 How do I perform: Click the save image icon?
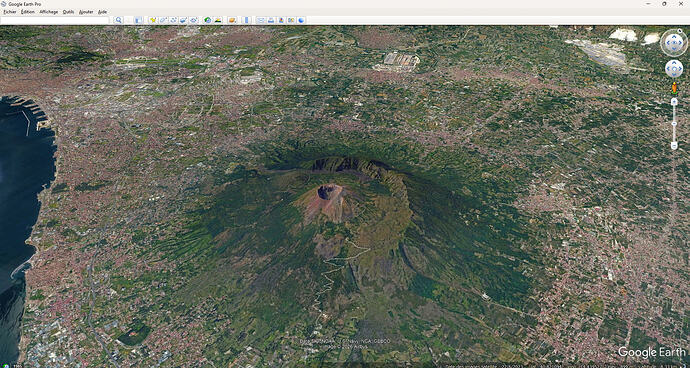click(x=281, y=20)
